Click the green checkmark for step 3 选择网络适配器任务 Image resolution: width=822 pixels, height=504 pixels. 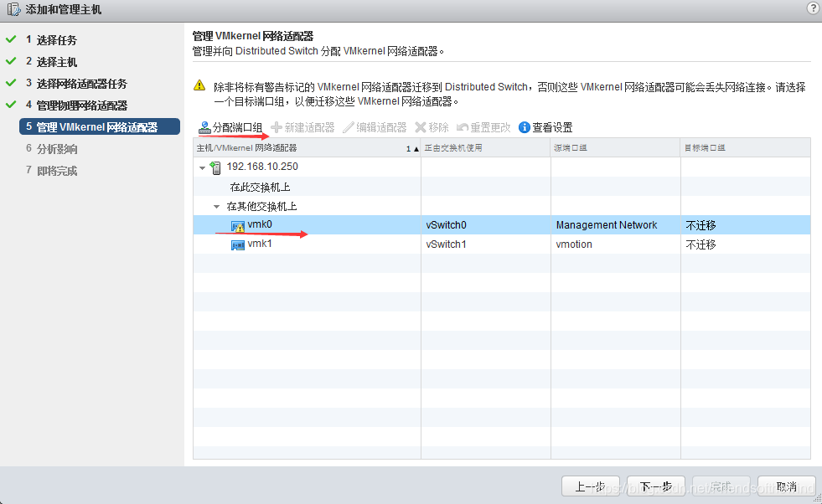pos(11,83)
